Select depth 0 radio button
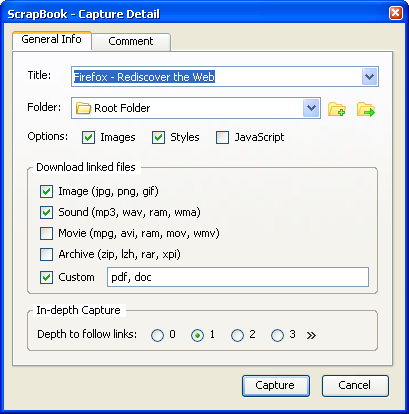Viewport: 409px width, 414px height. click(157, 335)
